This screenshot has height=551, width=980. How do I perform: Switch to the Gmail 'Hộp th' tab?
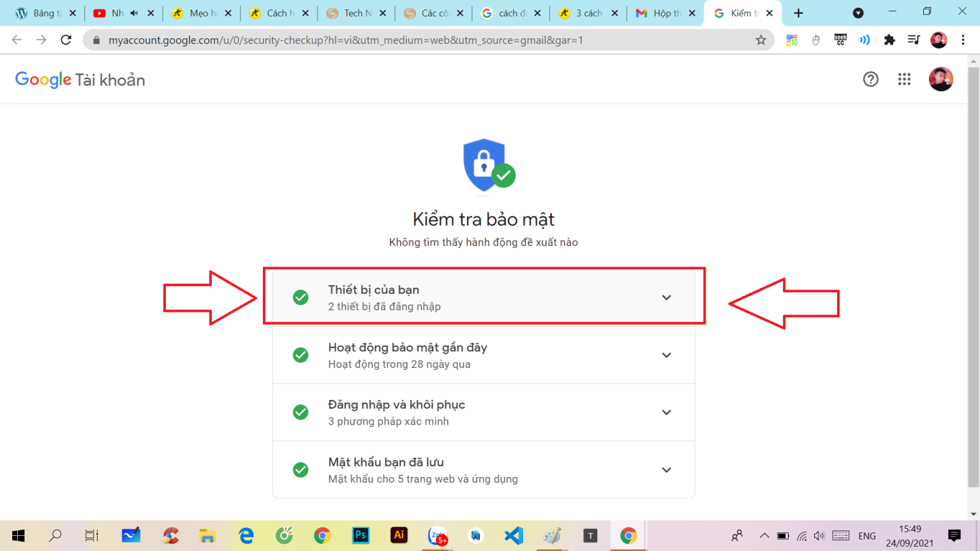pyautogui.click(x=664, y=13)
